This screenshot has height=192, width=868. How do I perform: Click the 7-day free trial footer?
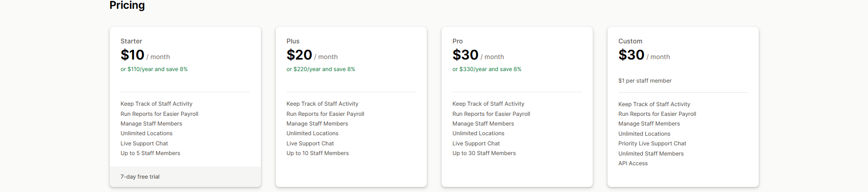point(140,177)
